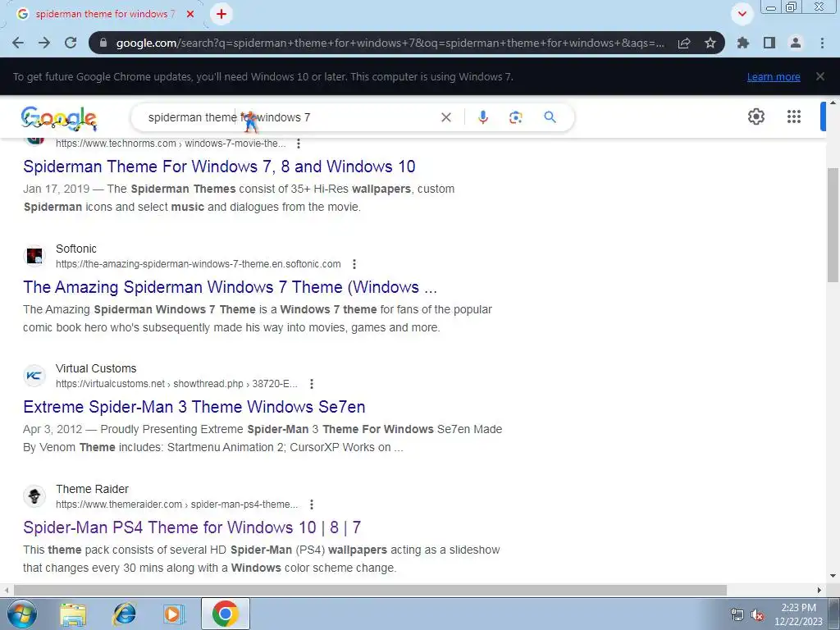Click the softonic.com URL text
The width and height of the screenshot is (840, 630).
click(x=199, y=264)
